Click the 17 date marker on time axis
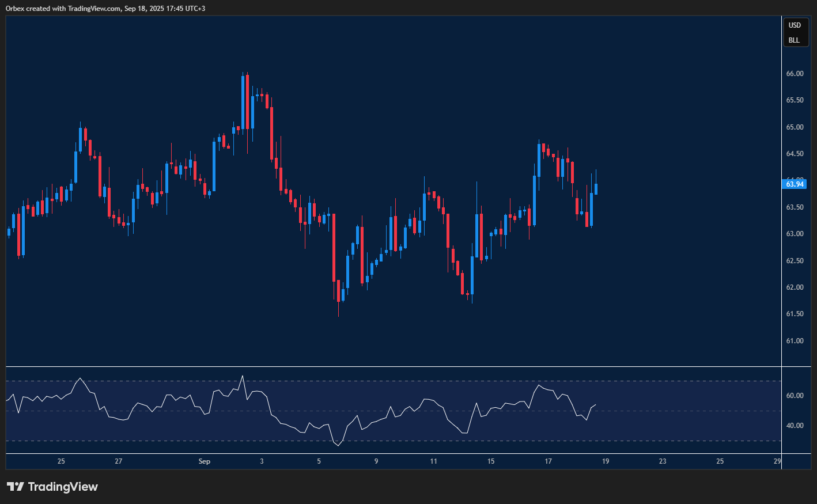This screenshot has height=504, width=817. (x=548, y=461)
